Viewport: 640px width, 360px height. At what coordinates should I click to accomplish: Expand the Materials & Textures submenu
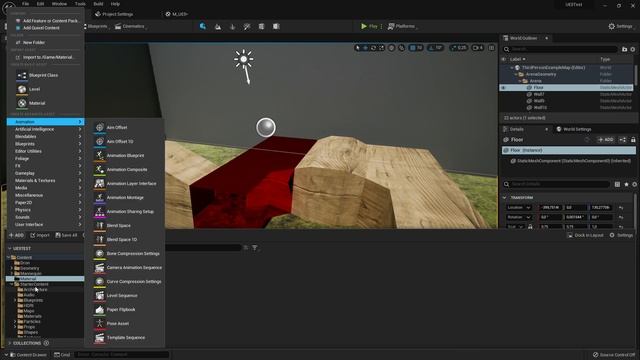point(45,180)
